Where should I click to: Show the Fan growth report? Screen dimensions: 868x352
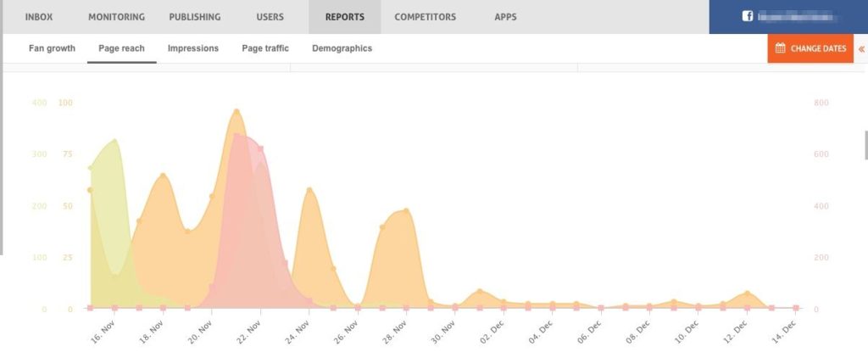[52, 48]
